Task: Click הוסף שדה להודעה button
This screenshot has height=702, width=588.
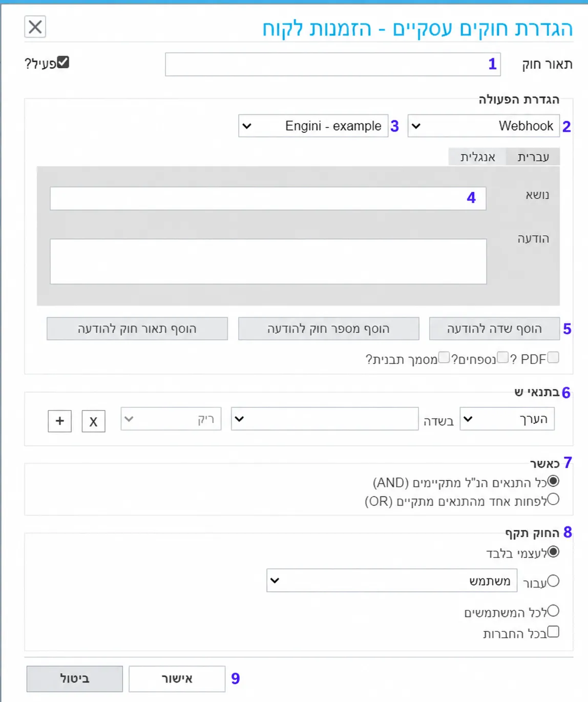Action: [x=494, y=329]
